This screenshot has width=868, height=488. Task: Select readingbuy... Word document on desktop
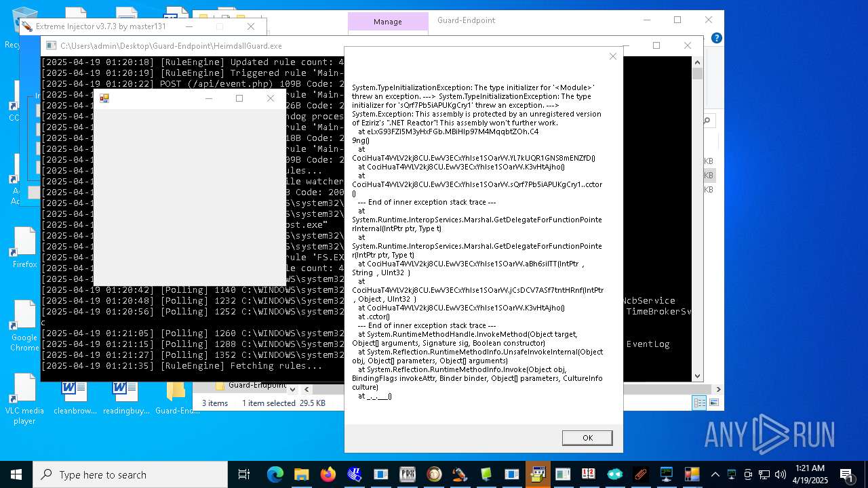[125, 397]
